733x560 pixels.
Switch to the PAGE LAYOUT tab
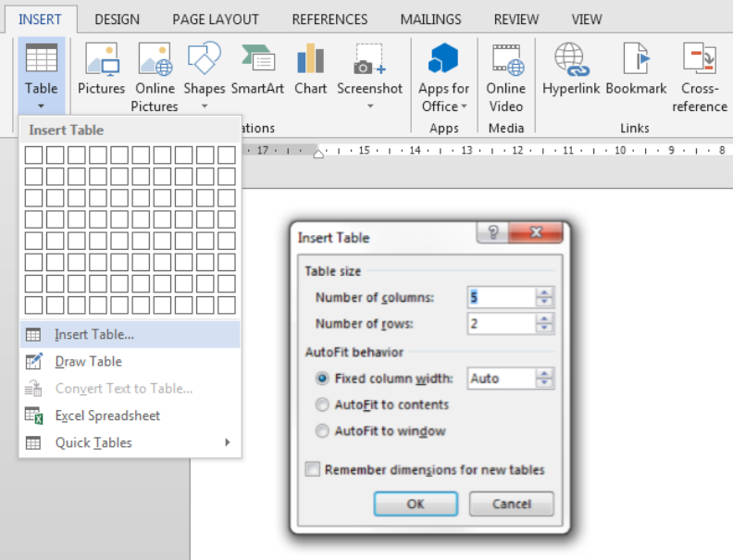tap(215, 19)
